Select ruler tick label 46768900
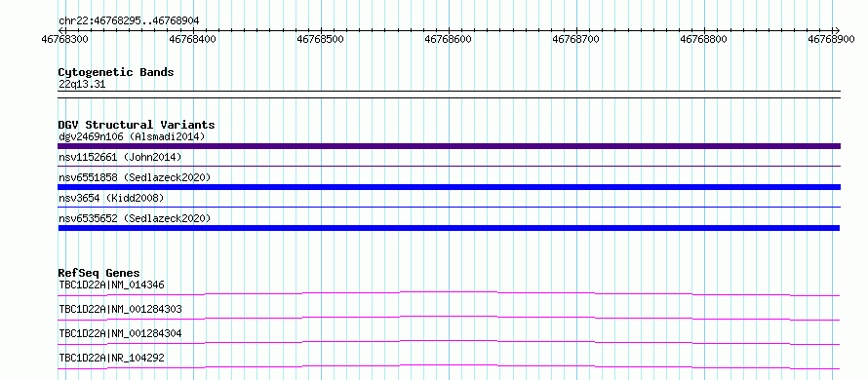The height and width of the screenshot is (380, 868). [x=832, y=39]
